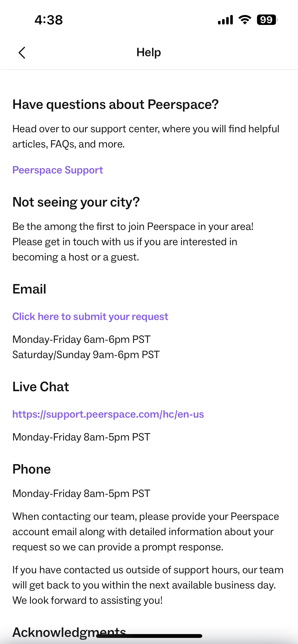Tap the Not seeing your city heading
298x644 pixels.
(76, 202)
